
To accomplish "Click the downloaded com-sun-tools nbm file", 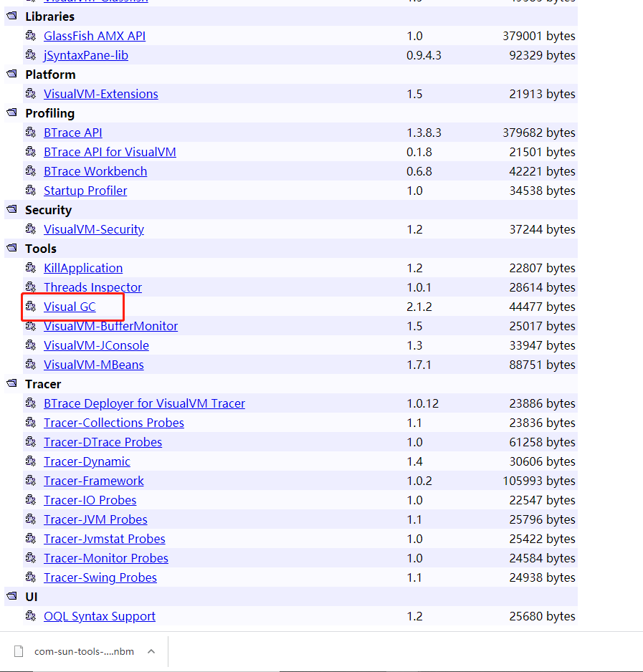I will point(84,651).
